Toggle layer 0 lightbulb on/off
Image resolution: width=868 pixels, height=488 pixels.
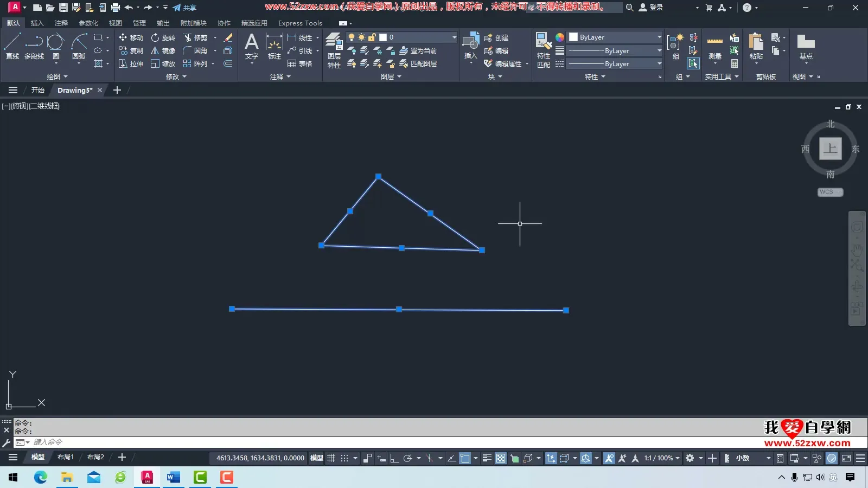(x=352, y=37)
